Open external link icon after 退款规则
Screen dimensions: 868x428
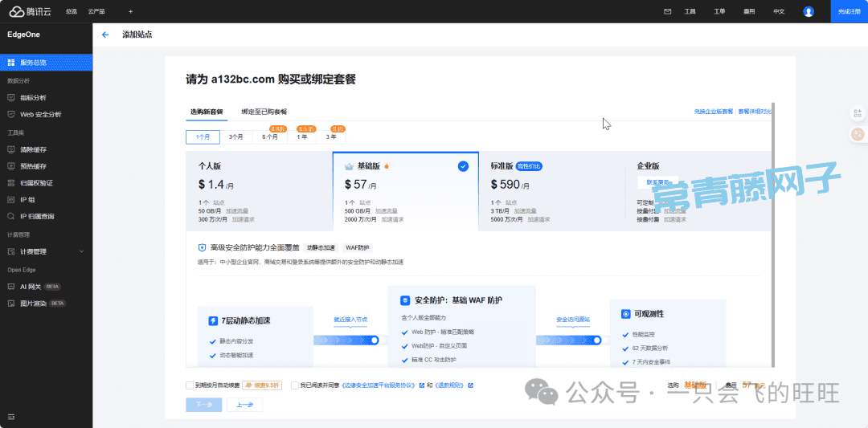coord(470,385)
